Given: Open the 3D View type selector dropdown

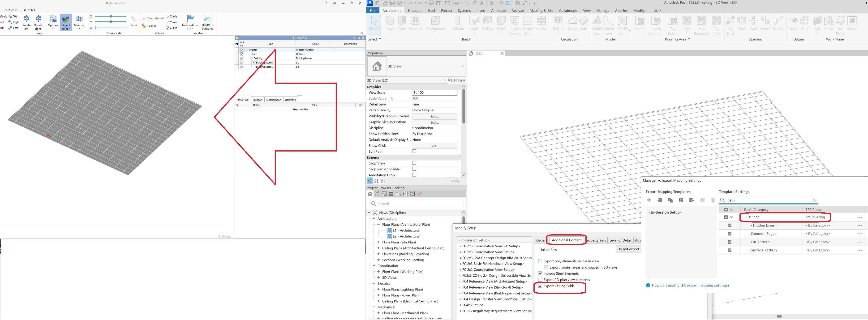Looking at the screenshot, I should [462, 66].
